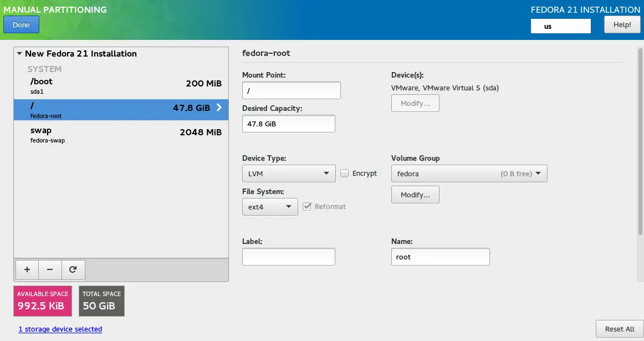
Task: Open the 1 storage device selected link
Action: [x=60, y=329]
